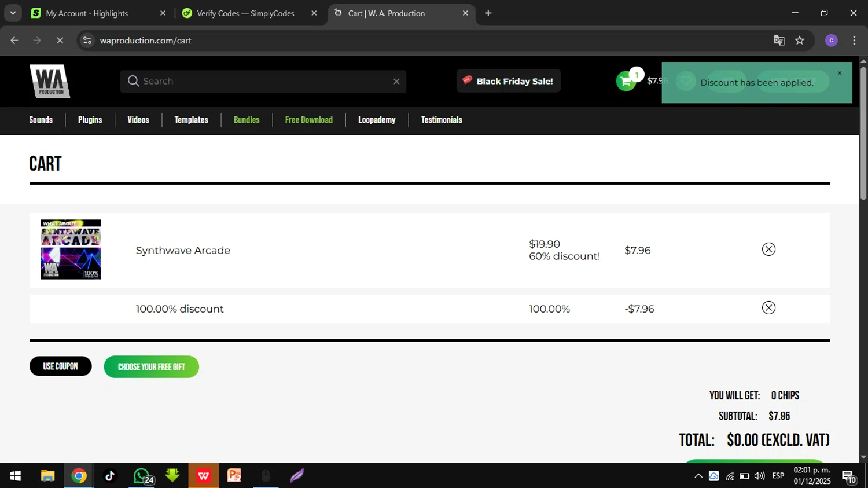View site information icon in address bar
868x488 pixels.
click(87, 41)
